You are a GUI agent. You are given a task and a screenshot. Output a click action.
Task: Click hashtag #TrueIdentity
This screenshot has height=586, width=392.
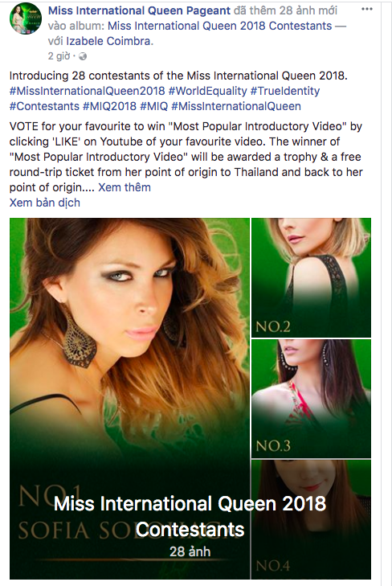pos(285,91)
